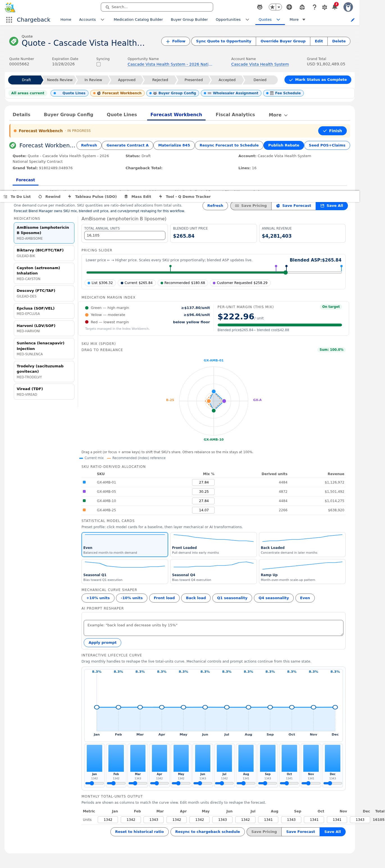The width and height of the screenshot is (385, 868).
Task: Open the user profile avatar
Action: coord(348,7)
